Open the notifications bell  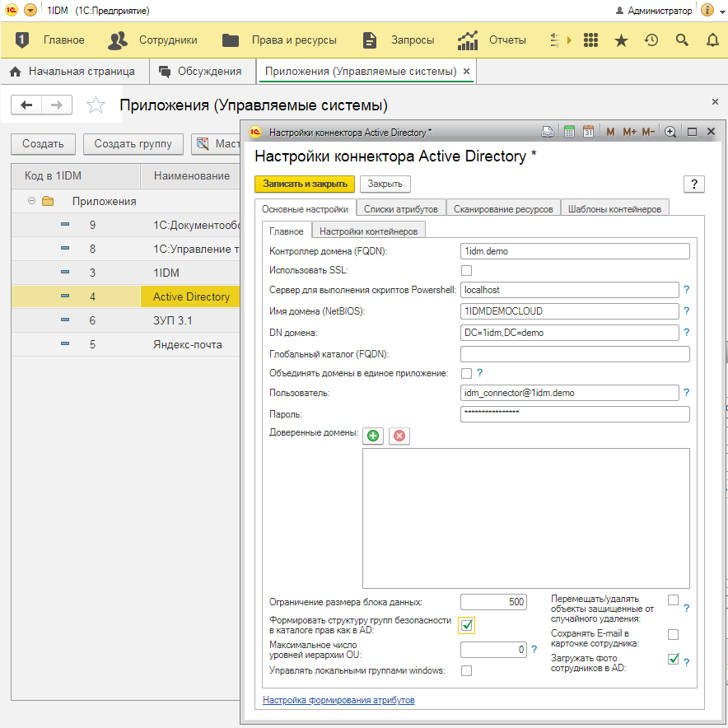tap(712, 40)
